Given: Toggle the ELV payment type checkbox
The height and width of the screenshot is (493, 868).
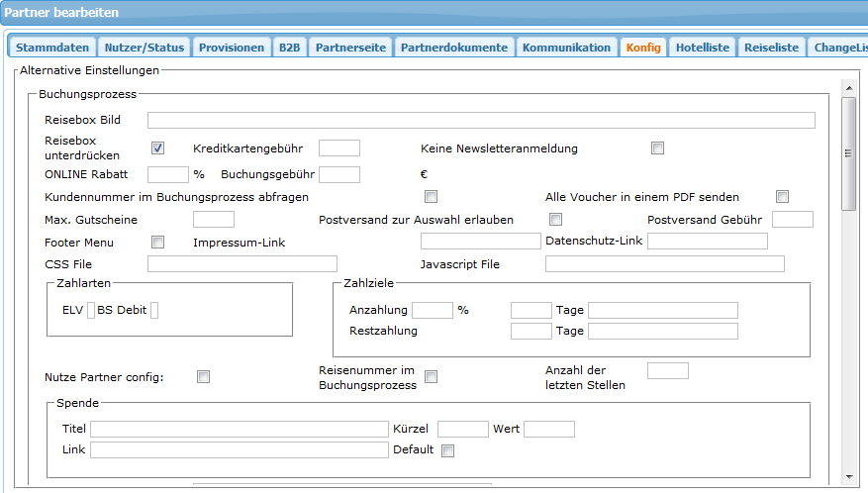Looking at the screenshot, I should click(91, 310).
